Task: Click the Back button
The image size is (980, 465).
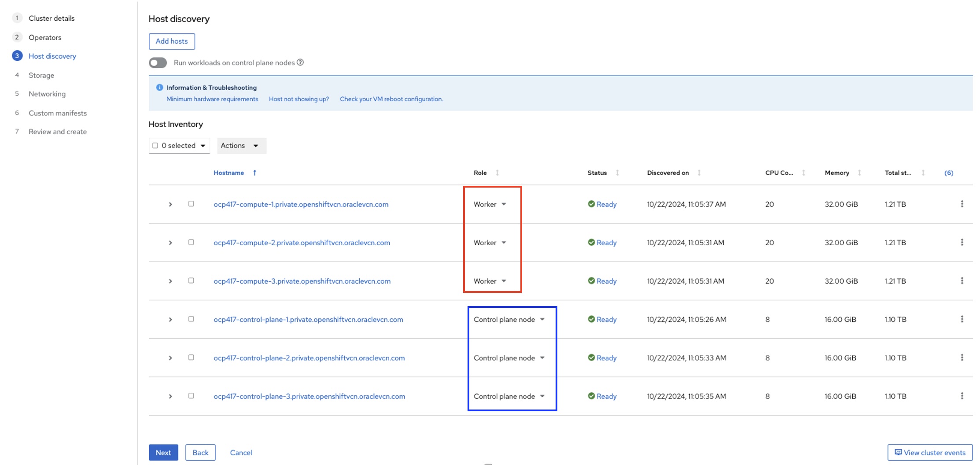Action: [200, 452]
